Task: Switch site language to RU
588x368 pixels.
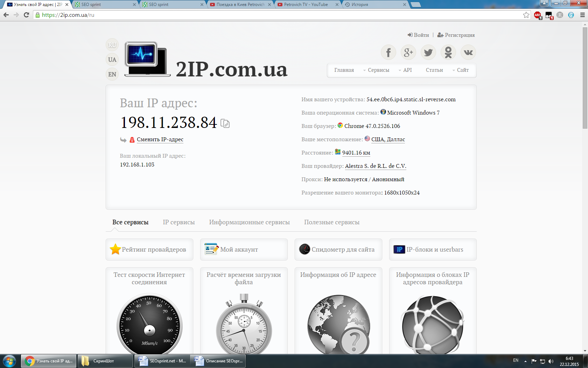Action: click(112, 45)
